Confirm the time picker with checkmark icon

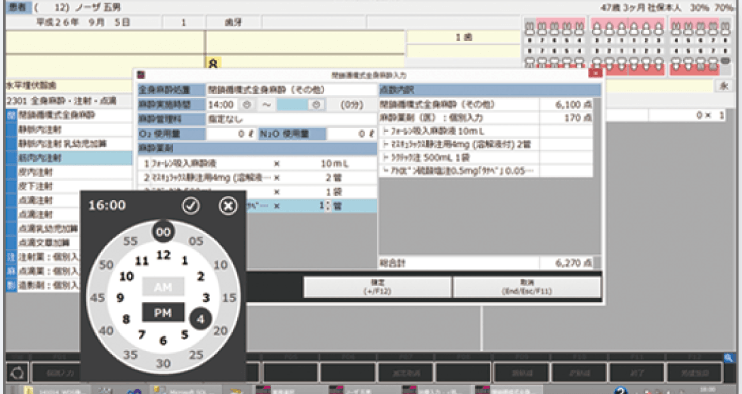click(191, 206)
